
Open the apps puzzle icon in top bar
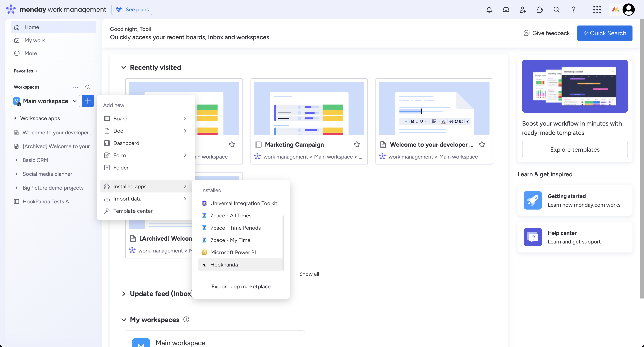point(540,10)
